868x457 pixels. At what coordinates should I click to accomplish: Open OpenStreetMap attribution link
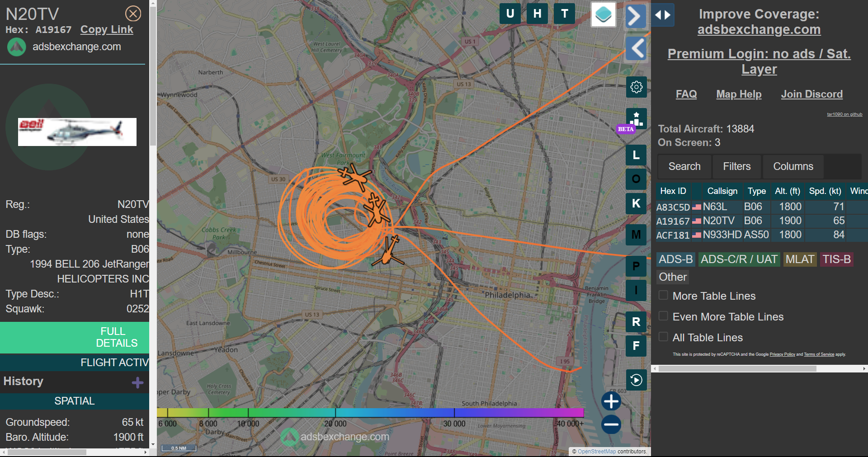point(597,452)
